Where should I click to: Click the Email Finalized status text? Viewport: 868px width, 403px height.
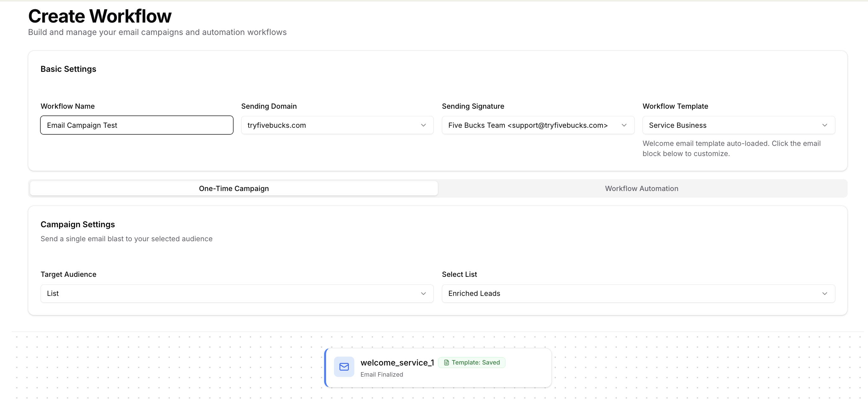[x=381, y=374]
